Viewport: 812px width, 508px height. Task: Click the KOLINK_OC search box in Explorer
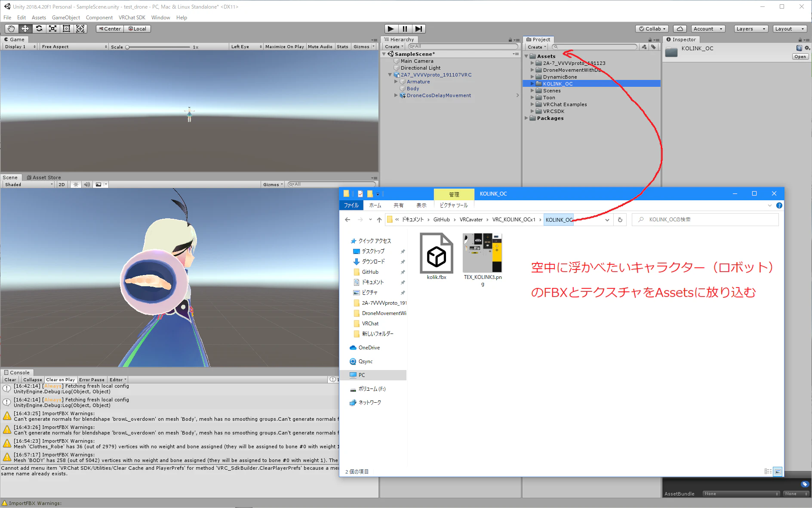coord(705,220)
